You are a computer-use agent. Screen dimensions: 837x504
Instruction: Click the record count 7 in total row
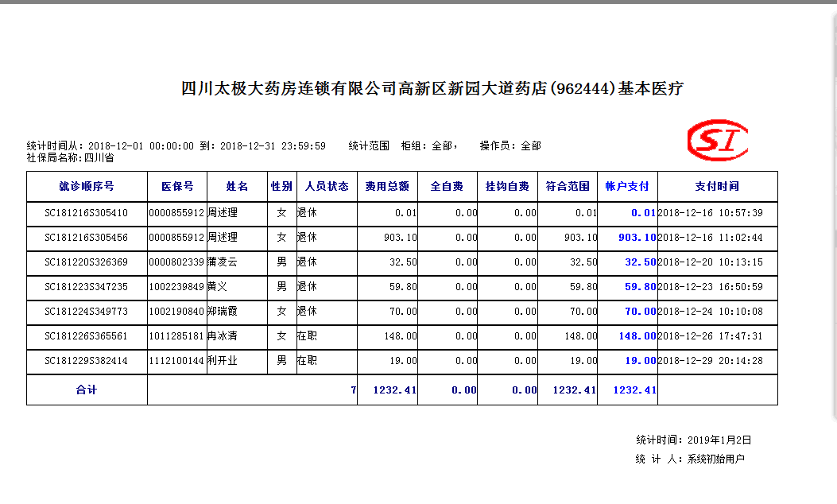coord(354,390)
